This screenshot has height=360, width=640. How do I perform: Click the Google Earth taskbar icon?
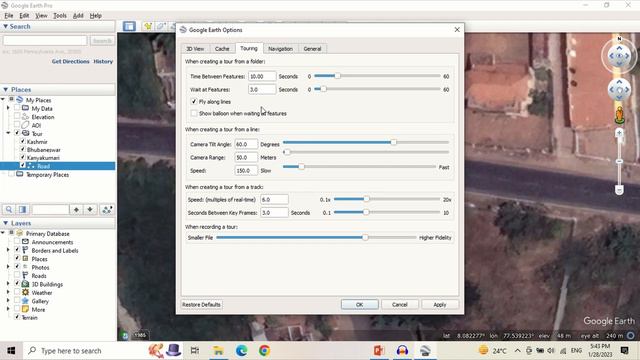(x=425, y=351)
